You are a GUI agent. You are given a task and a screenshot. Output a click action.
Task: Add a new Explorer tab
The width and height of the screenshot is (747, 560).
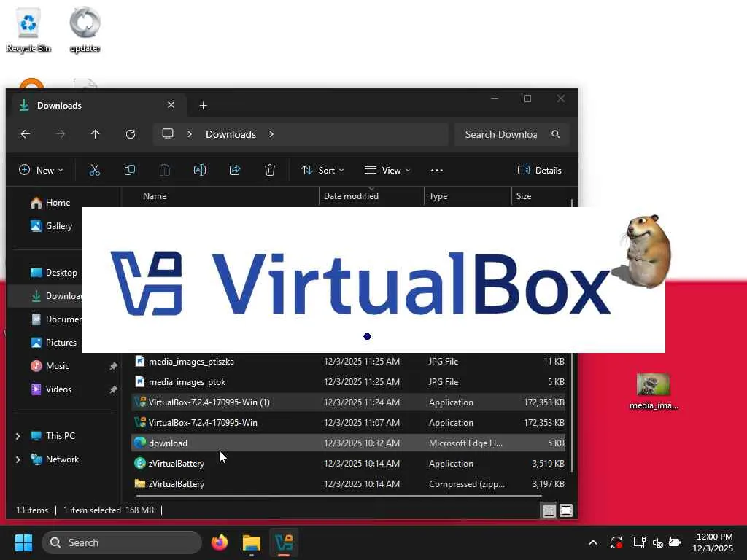coord(203,105)
